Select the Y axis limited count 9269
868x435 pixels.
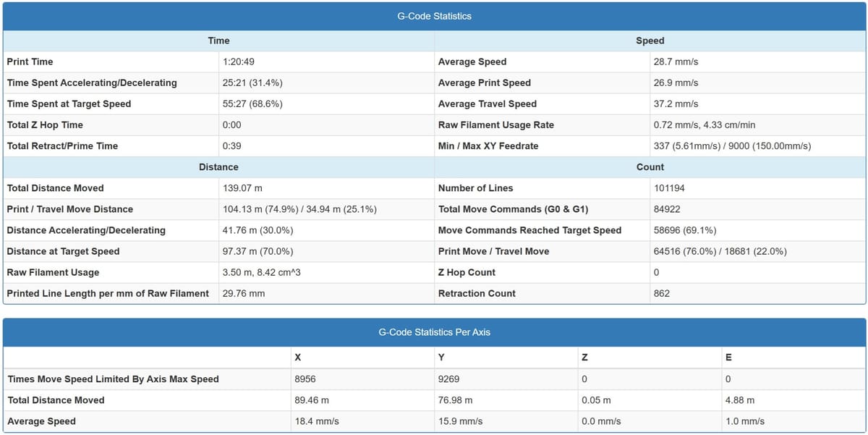(x=450, y=379)
